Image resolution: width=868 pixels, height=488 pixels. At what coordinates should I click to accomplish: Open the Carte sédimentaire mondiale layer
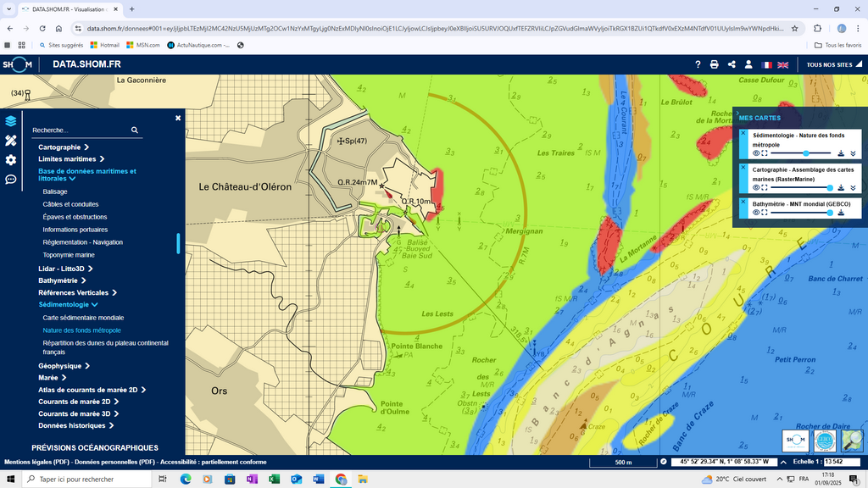tap(83, 318)
